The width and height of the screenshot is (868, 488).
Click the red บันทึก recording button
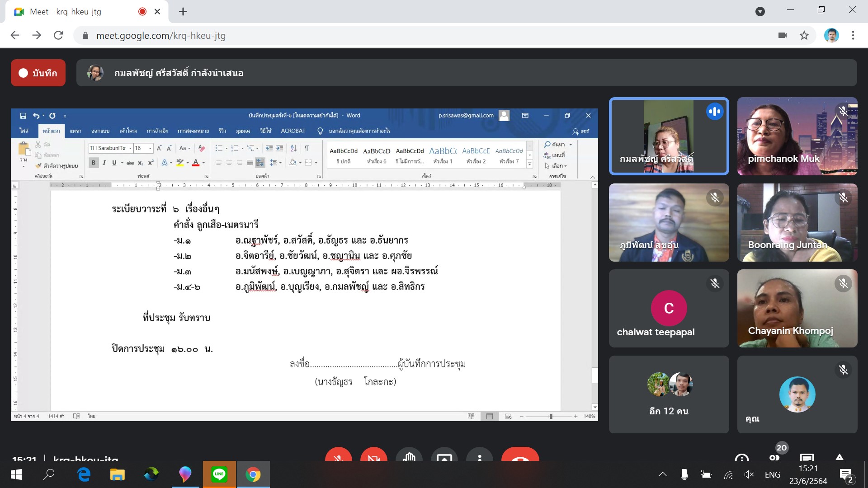[x=38, y=73]
